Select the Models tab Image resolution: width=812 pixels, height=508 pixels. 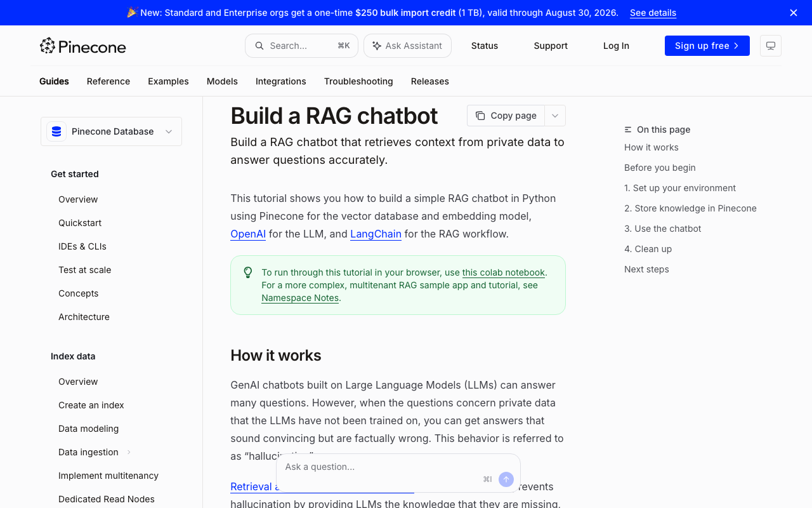point(222,81)
